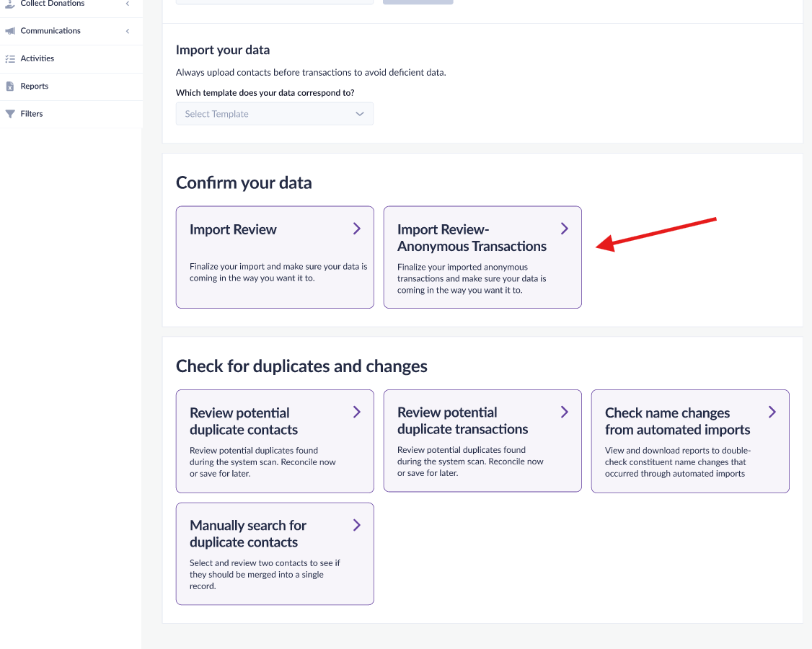This screenshot has height=649, width=812.
Task: Click arrow on Import Review-Anonymous Transactions card
Action: [564, 229]
